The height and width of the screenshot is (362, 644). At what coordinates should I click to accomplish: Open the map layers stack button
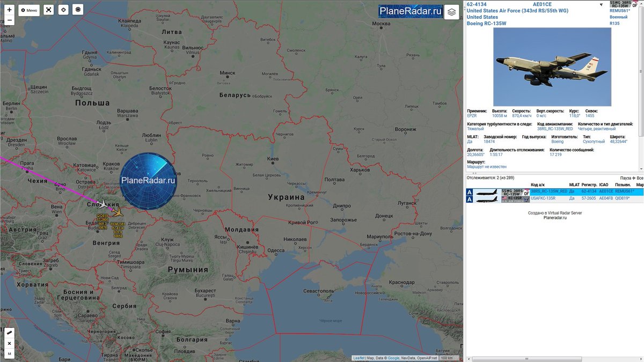coord(452,12)
